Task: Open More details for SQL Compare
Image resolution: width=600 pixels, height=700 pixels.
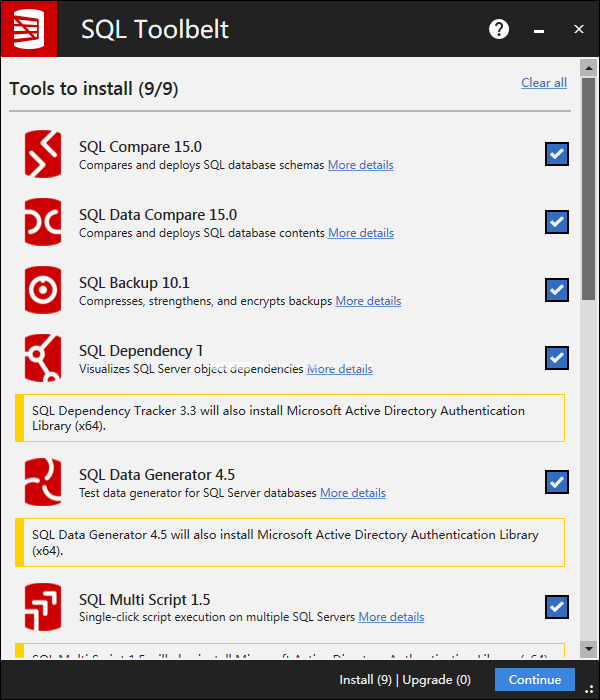Action: 361,165
